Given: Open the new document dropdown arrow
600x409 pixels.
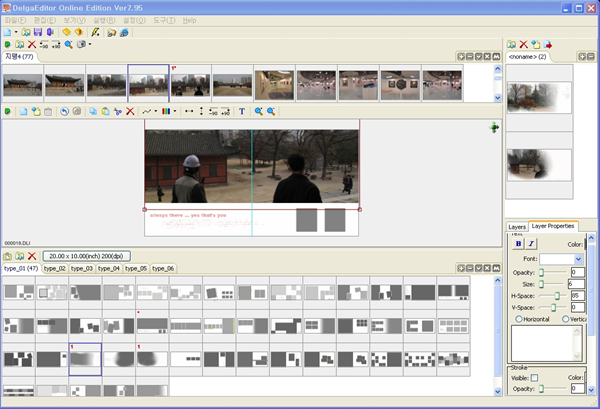Looking at the screenshot, I should (16, 32).
